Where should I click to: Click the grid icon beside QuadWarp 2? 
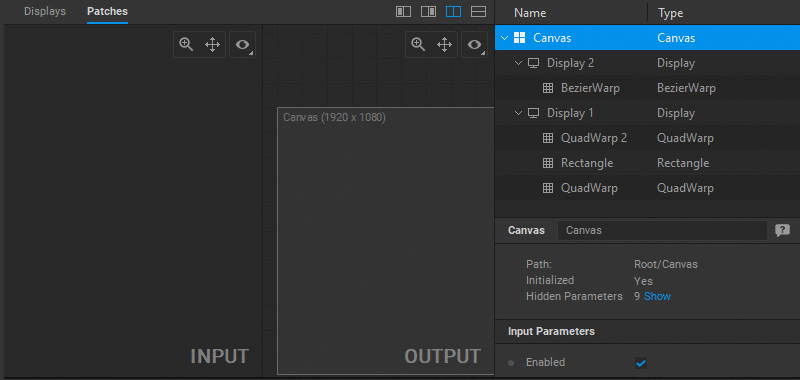click(548, 138)
